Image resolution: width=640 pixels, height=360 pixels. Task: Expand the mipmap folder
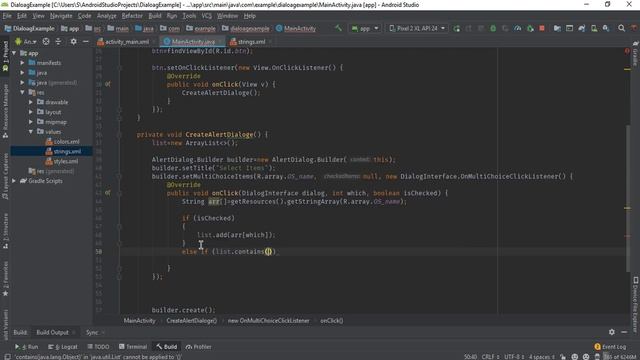pos(31,122)
